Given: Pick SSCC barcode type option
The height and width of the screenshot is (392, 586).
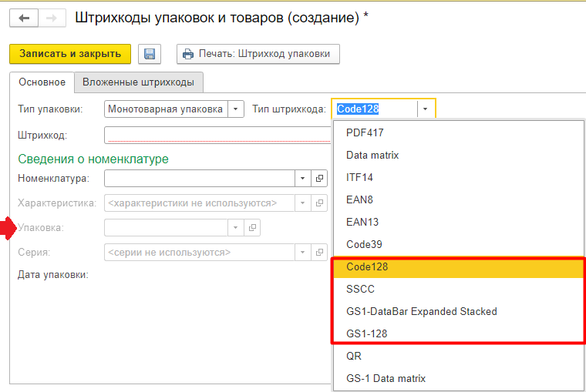Looking at the screenshot, I should 360,289.
